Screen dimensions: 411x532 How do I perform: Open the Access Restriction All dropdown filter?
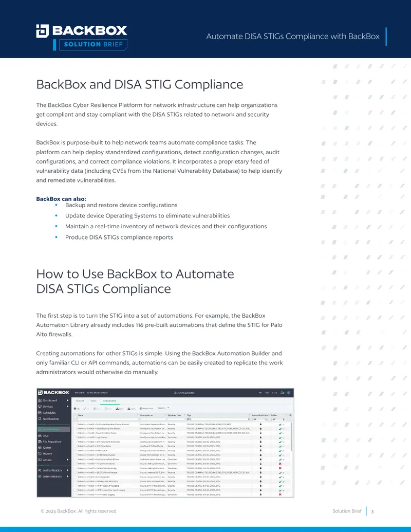[260, 420]
